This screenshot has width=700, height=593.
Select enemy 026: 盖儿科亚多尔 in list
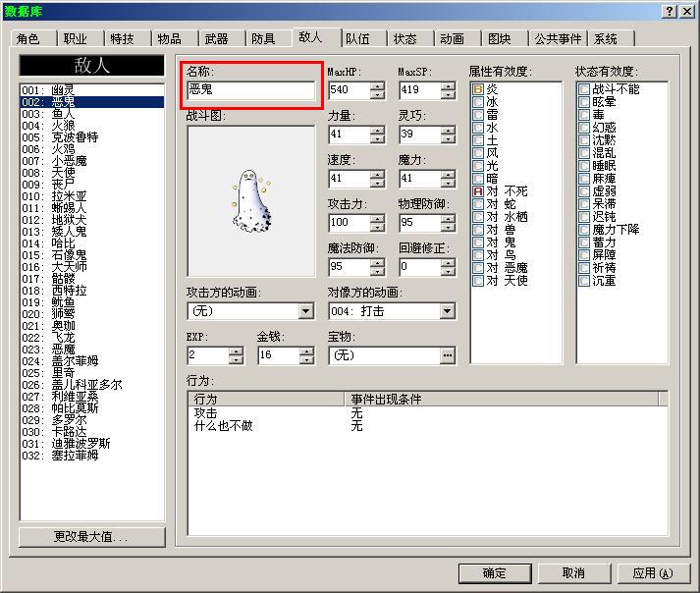click(92, 385)
